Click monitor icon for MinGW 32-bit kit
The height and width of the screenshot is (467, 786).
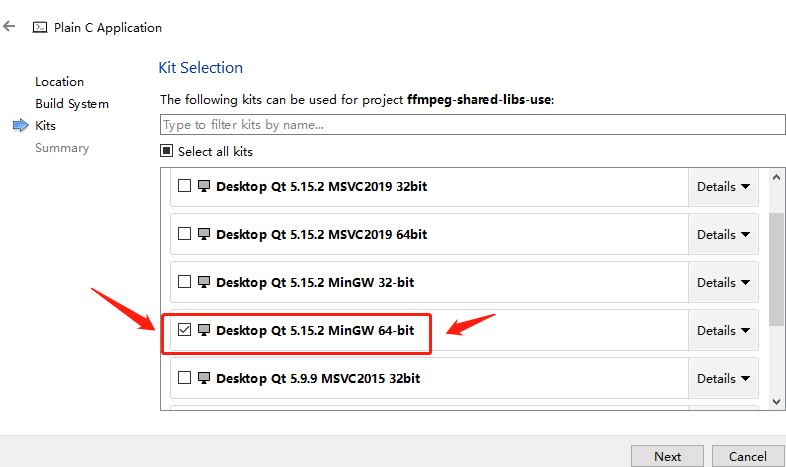(x=204, y=282)
